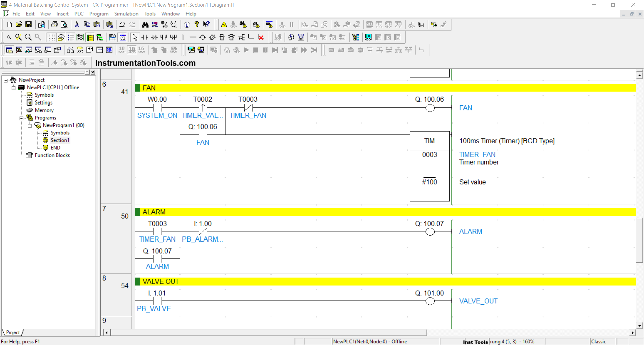Viewport: 644px width, 345px height.
Task: Select Function Blocks in project tree
Action: [52, 155]
